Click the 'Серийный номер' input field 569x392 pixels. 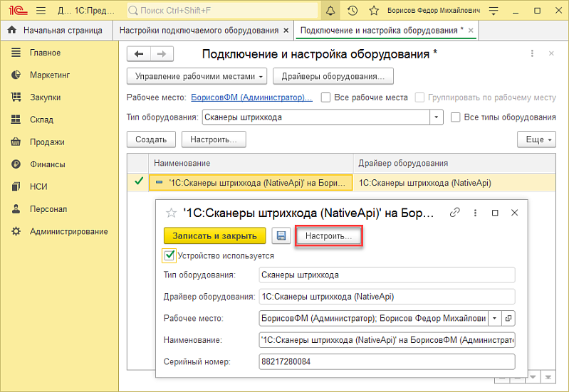(387, 361)
